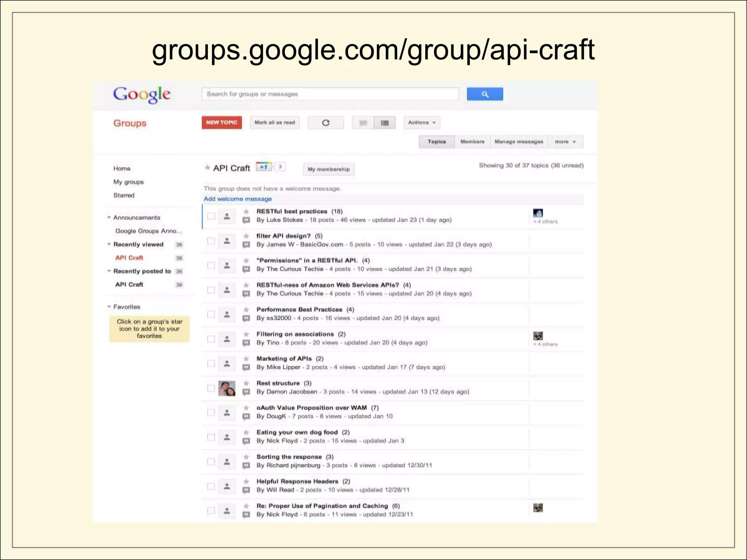Open Damon Jacobsen's profile photo thumbnail
Viewport: 747px width, 560px height.
227,388
